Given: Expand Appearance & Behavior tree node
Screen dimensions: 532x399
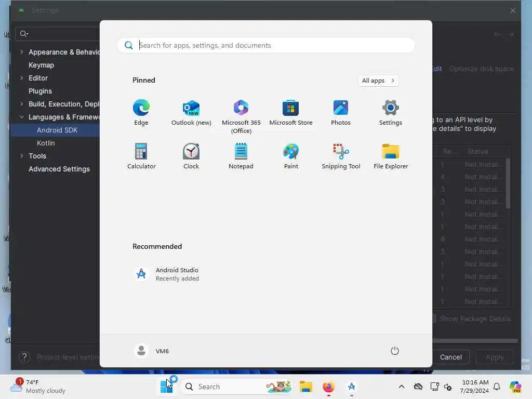Looking at the screenshot, I should (x=22, y=52).
